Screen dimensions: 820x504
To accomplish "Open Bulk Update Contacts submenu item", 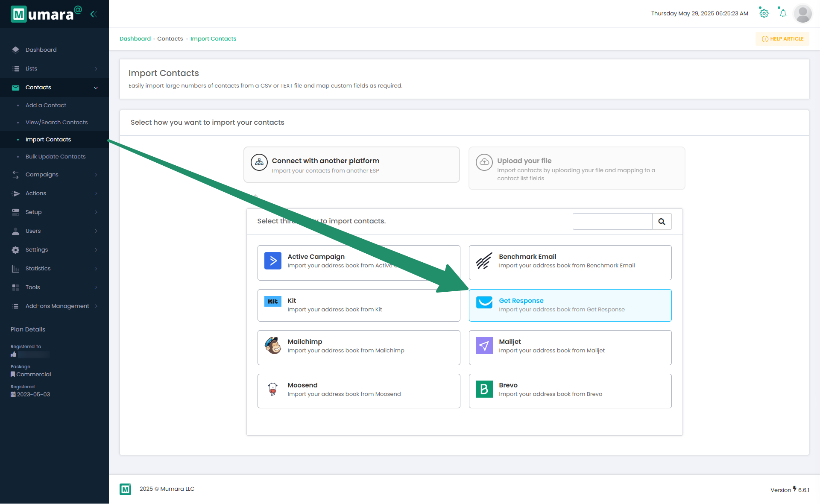I will pyautogui.click(x=54, y=157).
